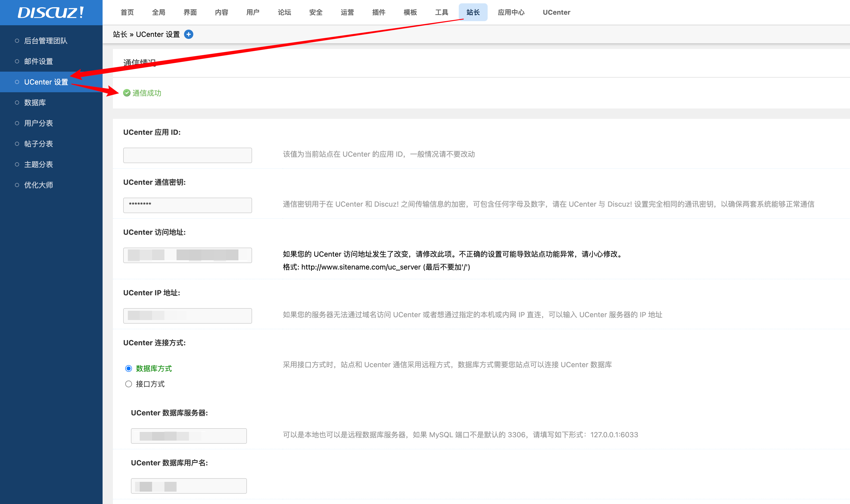Viewport: 850px width, 504px height.
Task: Open the 插件 menu
Action: point(378,12)
